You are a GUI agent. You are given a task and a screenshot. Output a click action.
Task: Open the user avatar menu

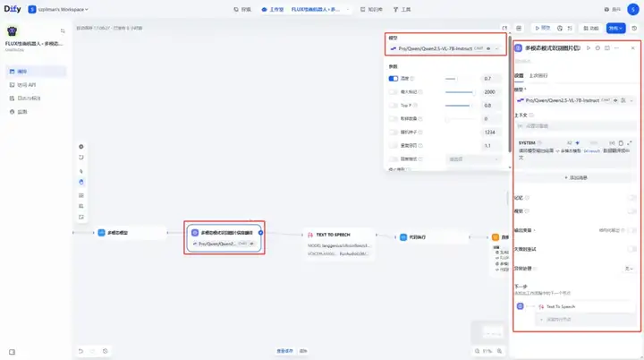[x=633, y=9]
